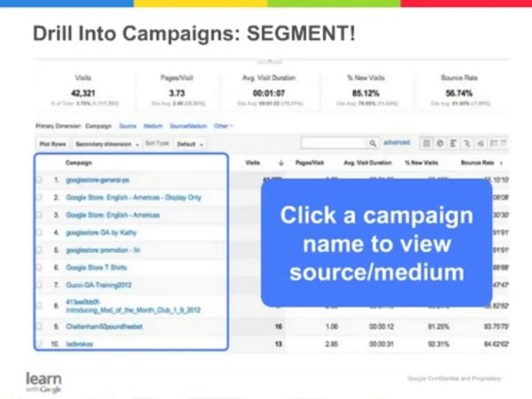The image size is (532, 399).
Task: Click the 81.25% new visits cell
Action: pos(438,327)
